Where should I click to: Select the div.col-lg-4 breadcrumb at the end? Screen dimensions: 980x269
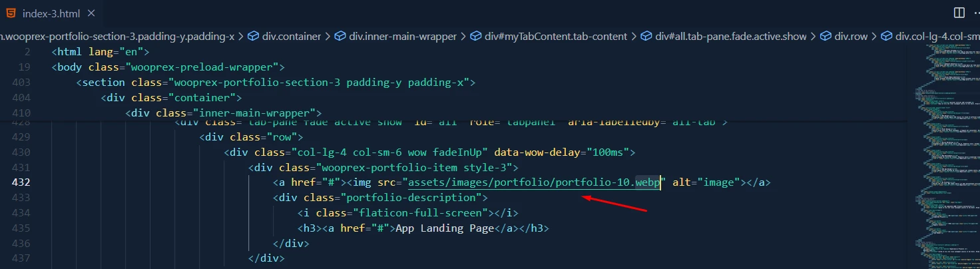tap(937, 37)
